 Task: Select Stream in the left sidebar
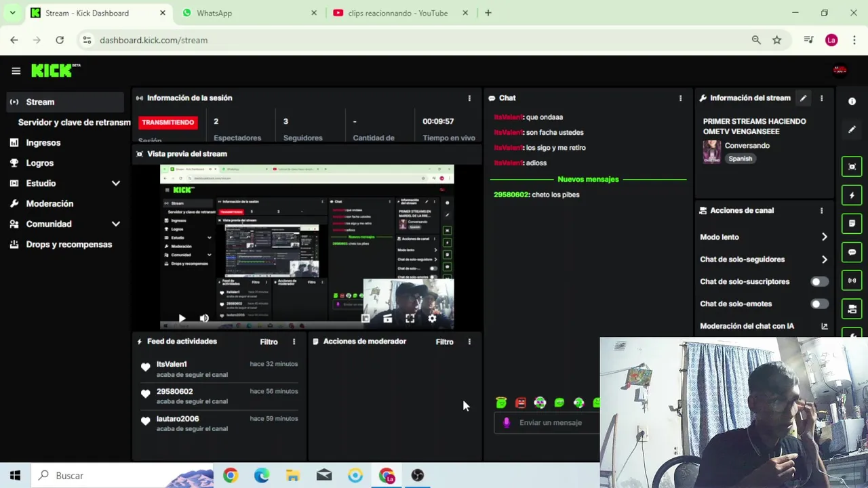[x=65, y=102]
